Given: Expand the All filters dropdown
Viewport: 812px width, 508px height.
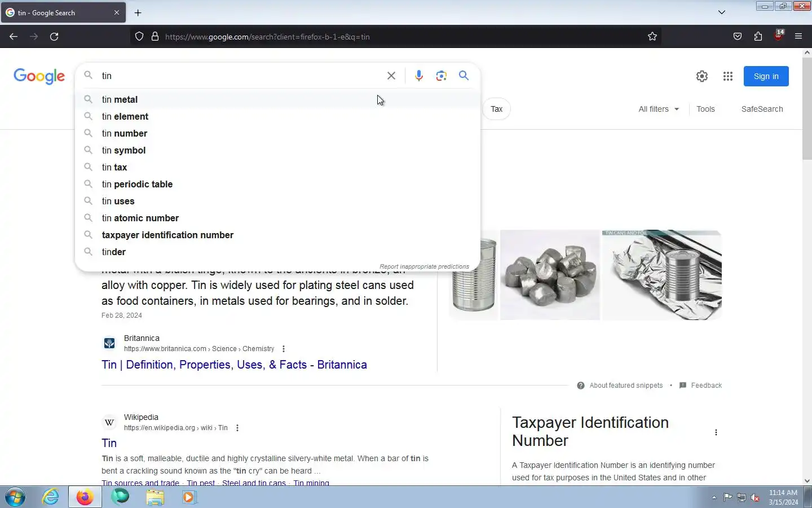Looking at the screenshot, I should [659, 109].
